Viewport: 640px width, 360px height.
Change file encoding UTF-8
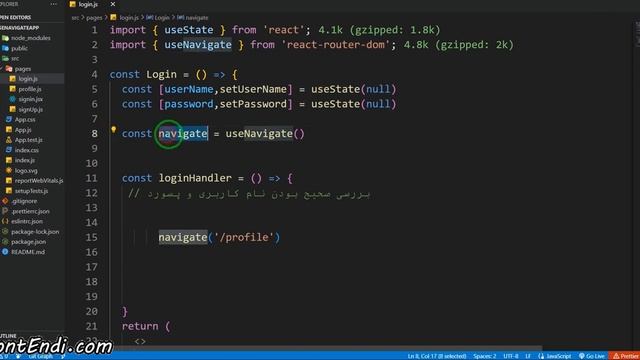(511, 356)
